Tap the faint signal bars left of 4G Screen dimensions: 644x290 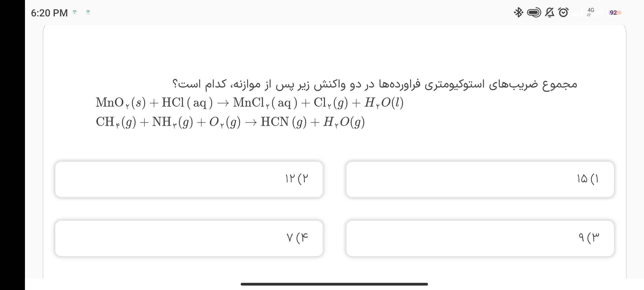click(578, 13)
